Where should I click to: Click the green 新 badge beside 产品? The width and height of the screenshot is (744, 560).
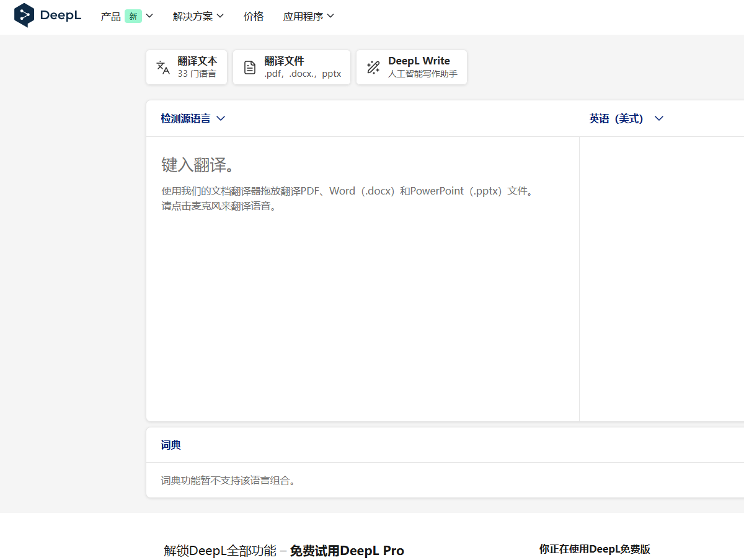click(x=133, y=17)
